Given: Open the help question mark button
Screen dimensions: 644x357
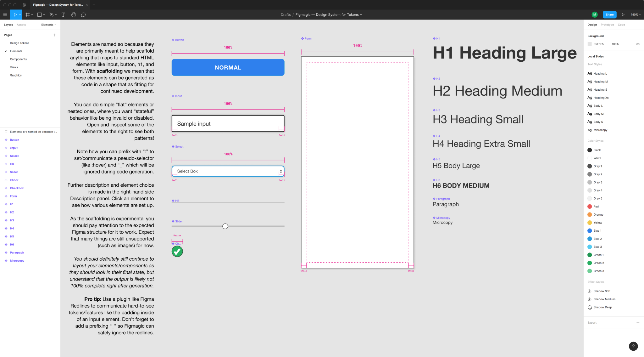Looking at the screenshot, I should 633,346.
